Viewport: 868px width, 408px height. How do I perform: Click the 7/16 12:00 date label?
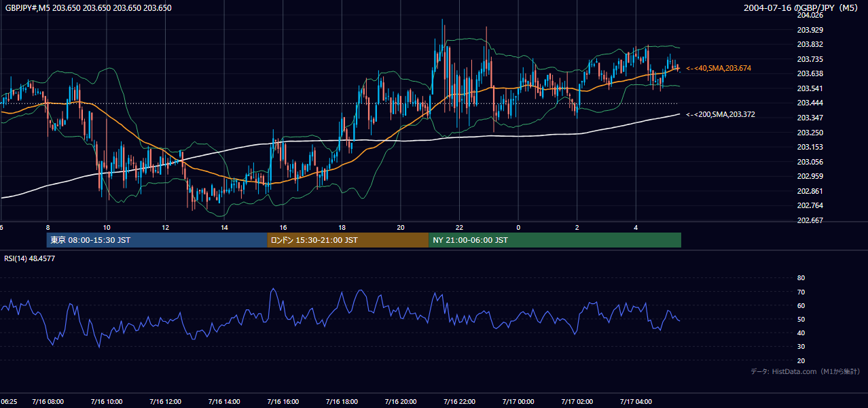click(165, 402)
